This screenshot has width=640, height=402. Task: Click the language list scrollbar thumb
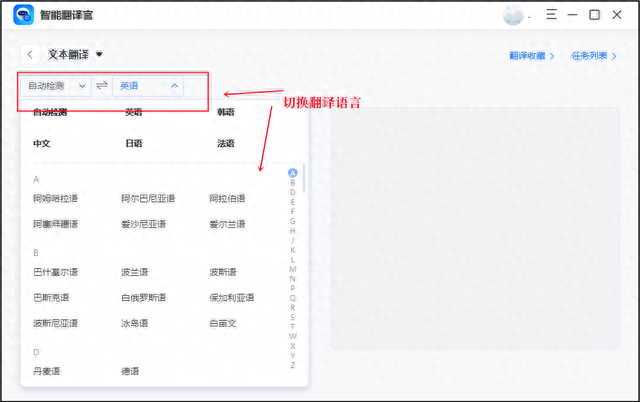[x=304, y=178]
